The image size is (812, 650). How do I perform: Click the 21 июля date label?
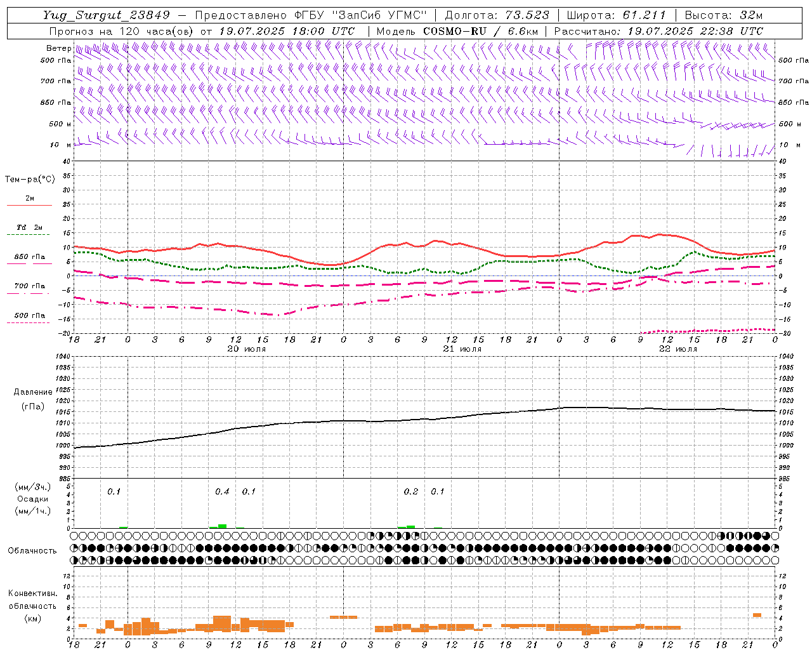[462, 349]
